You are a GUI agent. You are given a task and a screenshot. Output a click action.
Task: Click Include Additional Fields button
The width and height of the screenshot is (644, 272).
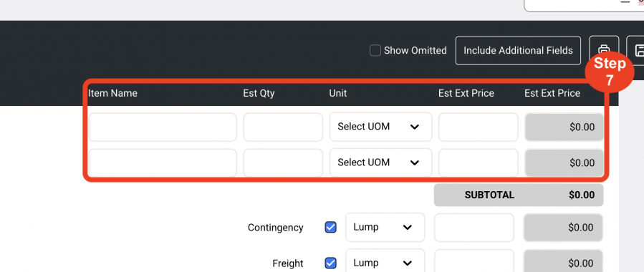point(518,50)
